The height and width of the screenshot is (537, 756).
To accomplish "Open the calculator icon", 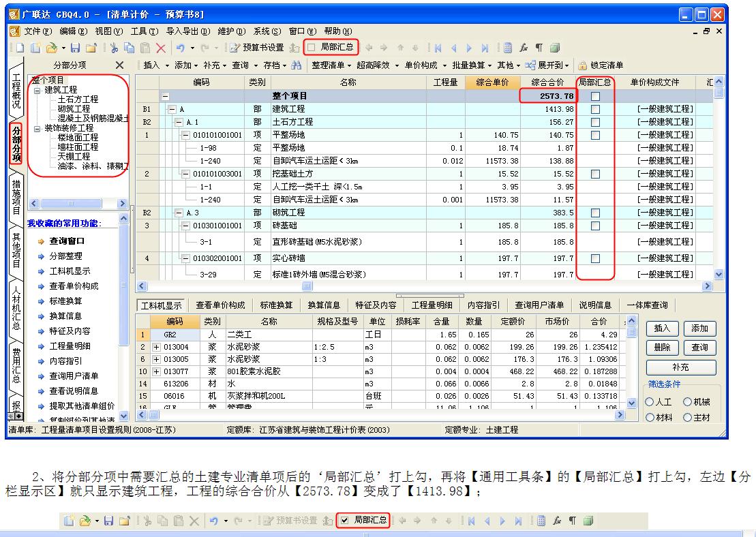I will [x=508, y=48].
